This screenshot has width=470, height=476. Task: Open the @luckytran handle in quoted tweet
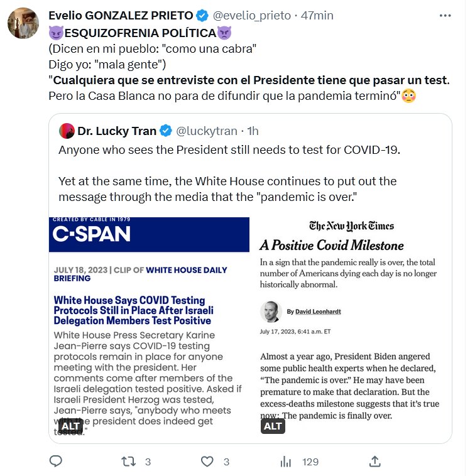(x=206, y=131)
